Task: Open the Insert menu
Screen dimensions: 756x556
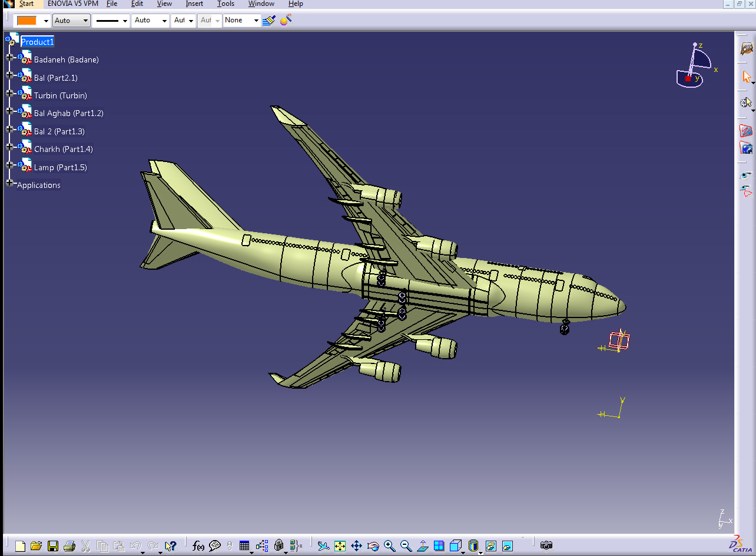Action: pos(194,4)
